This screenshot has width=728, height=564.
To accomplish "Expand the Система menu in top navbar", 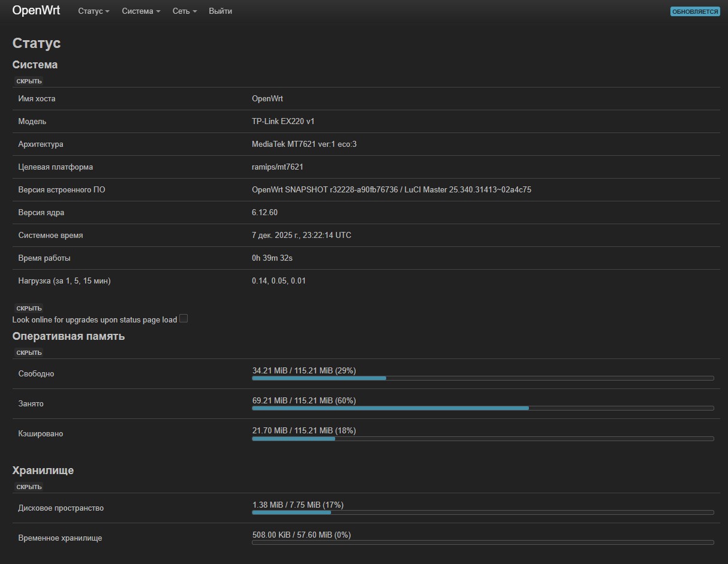I will pos(141,11).
